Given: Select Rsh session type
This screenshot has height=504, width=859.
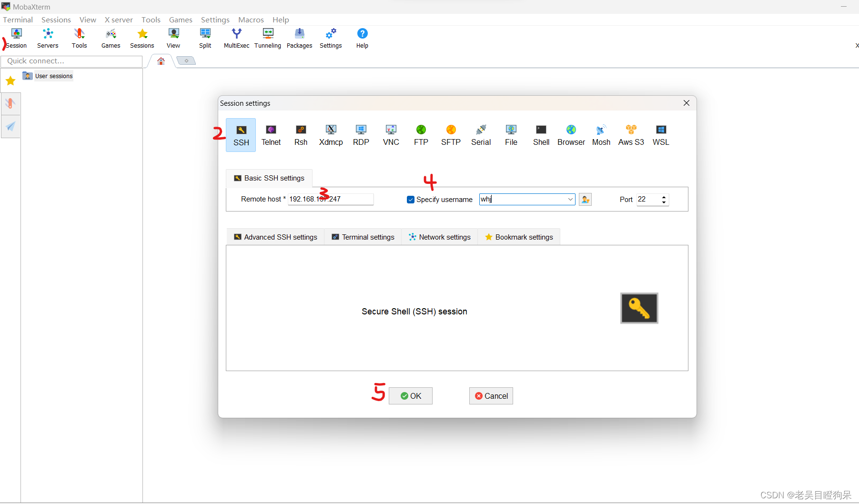Looking at the screenshot, I should [301, 135].
